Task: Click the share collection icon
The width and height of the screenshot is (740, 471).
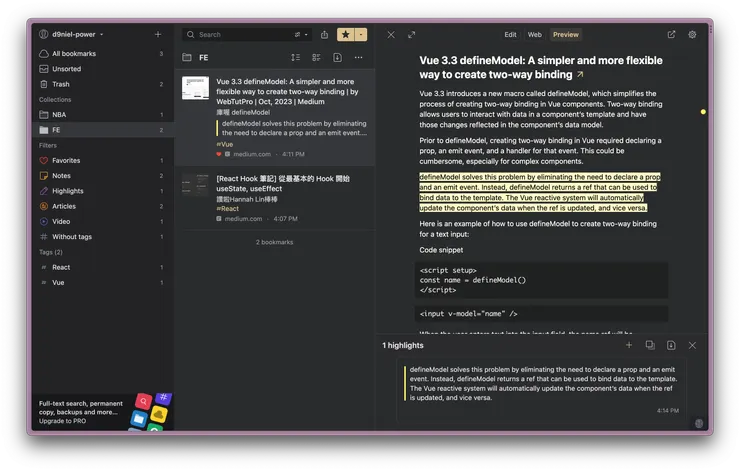Action: point(324,34)
